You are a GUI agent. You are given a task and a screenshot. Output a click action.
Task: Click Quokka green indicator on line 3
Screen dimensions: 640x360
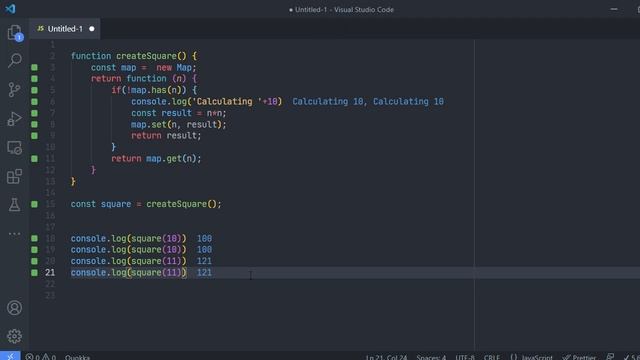point(34,67)
